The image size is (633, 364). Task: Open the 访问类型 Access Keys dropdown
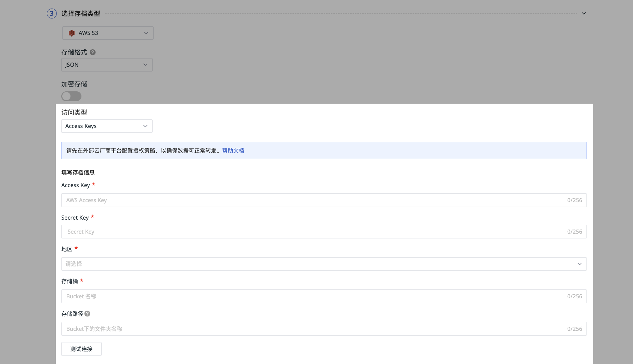[x=106, y=126]
